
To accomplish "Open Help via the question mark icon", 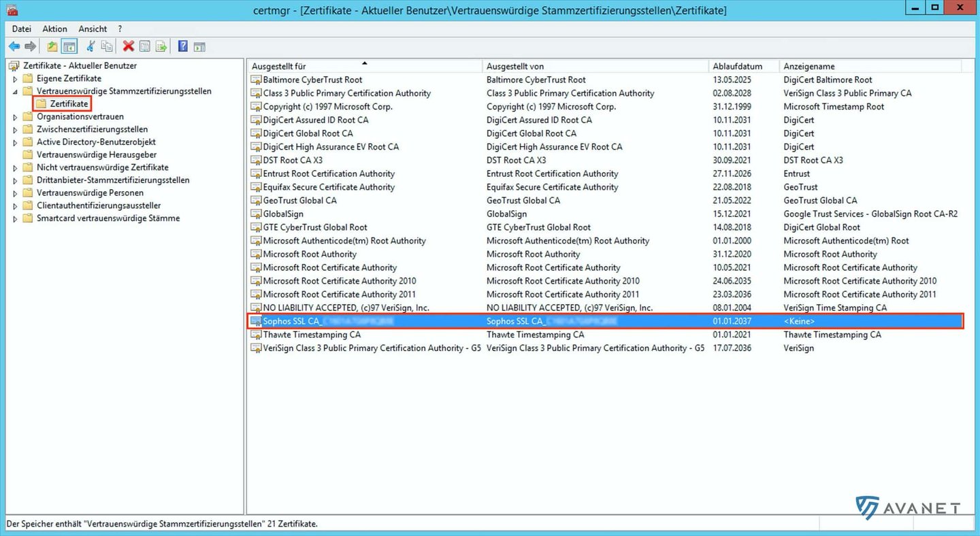I will pyautogui.click(x=182, y=46).
